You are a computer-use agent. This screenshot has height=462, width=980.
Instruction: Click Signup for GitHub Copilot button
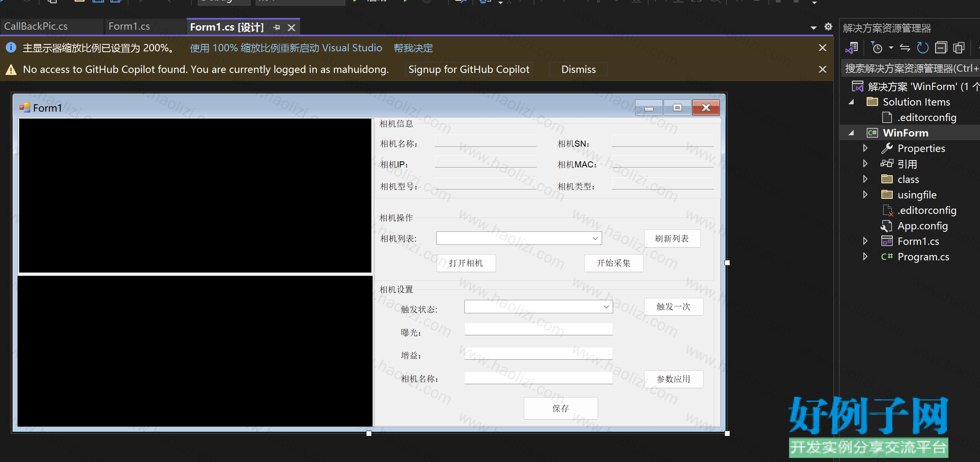pos(469,69)
